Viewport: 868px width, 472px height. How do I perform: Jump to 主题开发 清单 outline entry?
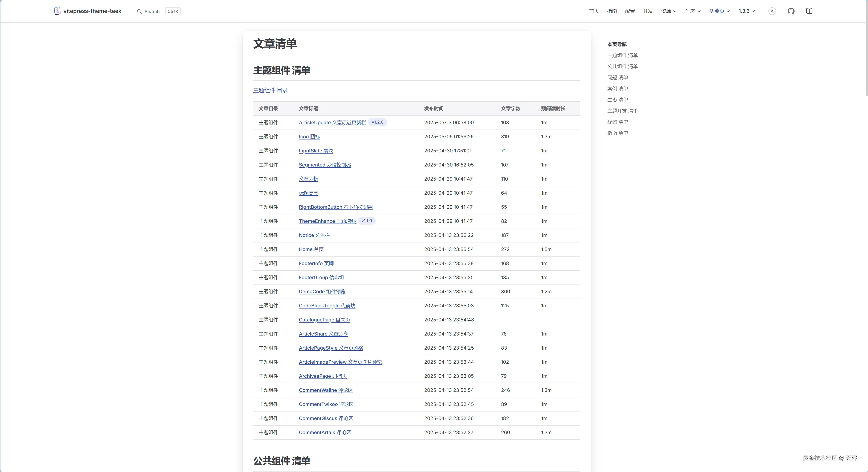coord(622,111)
